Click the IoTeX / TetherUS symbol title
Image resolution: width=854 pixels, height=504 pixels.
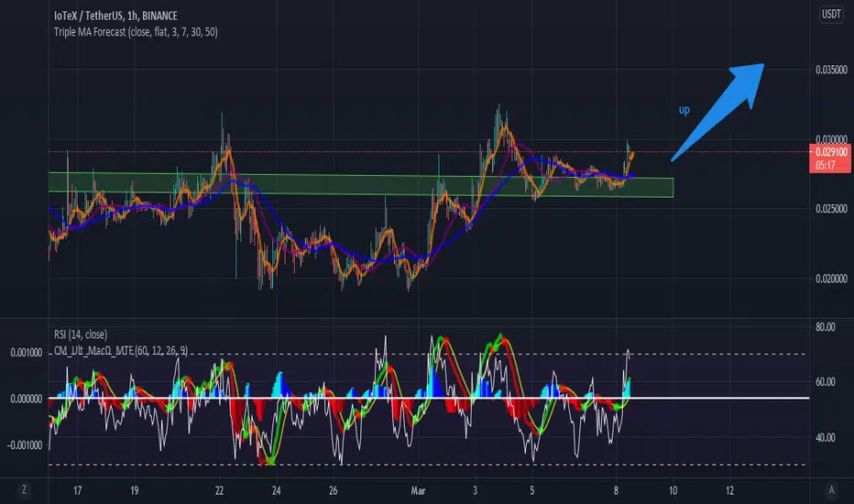pos(115,16)
